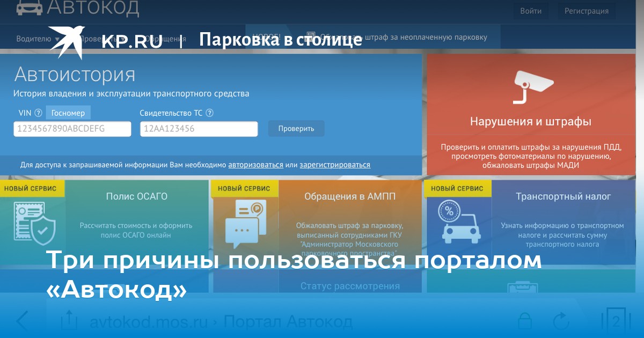Click the НОВЫЙ СЕРВИС badge on АМПП tile
The height and width of the screenshot is (338, 644).
click(x=244, y=188)
